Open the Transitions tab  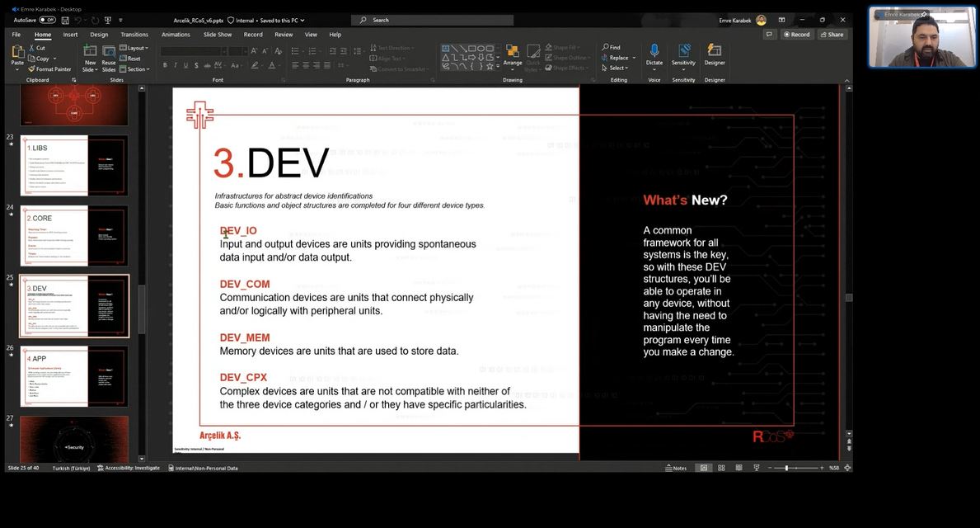coord(134,35)
